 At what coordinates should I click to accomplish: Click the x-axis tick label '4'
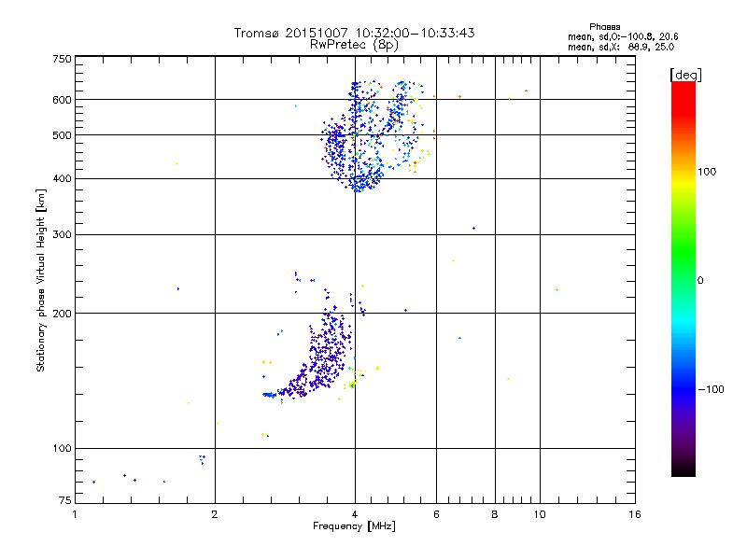tap(355, 514)
